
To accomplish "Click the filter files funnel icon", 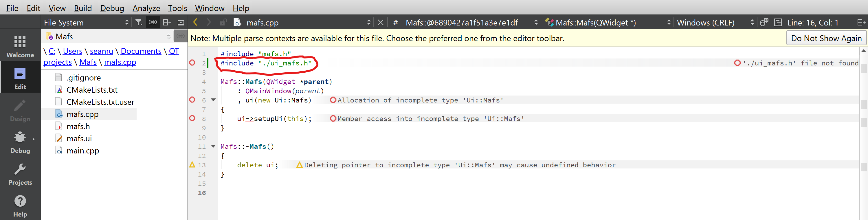I will tap(138, 22).
